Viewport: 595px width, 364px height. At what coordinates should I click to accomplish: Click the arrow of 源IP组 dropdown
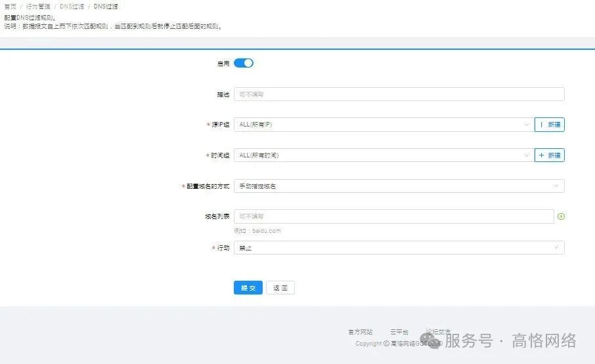(x=526, y=125)
